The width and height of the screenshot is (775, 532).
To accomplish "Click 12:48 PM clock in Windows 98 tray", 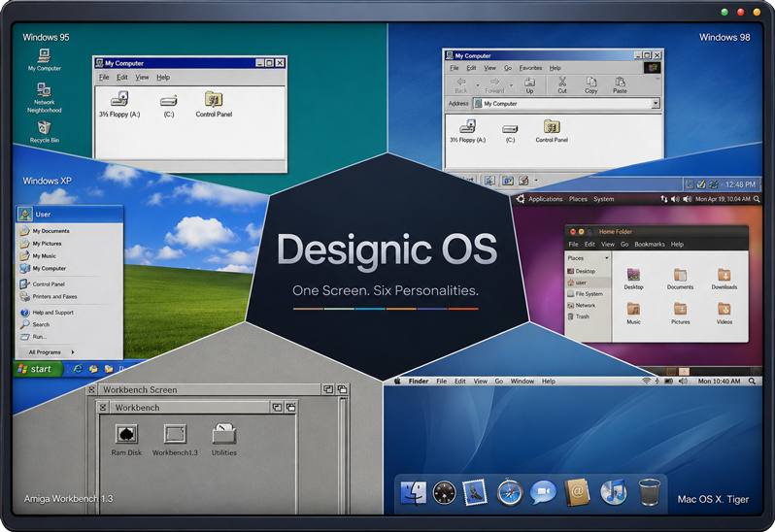I will [740, 184].
